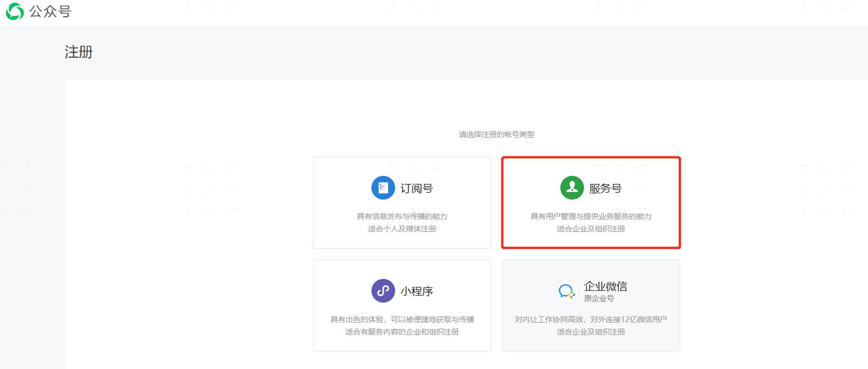The height and width of the screenshot is (369, 868).
Task: Click text 对外连接12亿微信用户
Action: 628,319
